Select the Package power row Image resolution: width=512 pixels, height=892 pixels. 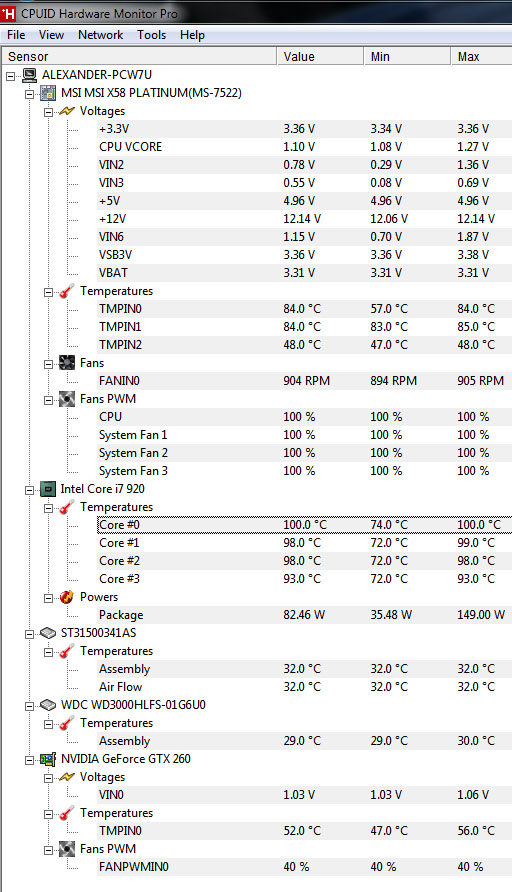[304, 615]
